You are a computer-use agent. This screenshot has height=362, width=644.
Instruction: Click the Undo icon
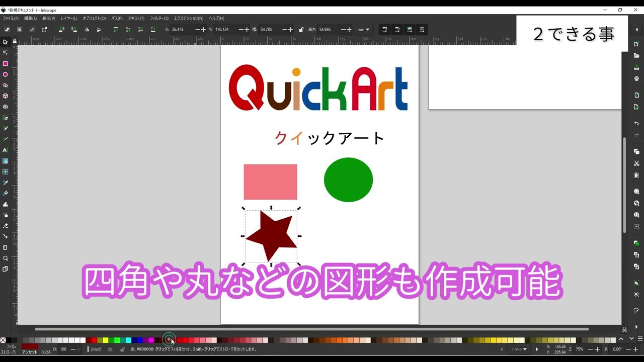(636, 123)
